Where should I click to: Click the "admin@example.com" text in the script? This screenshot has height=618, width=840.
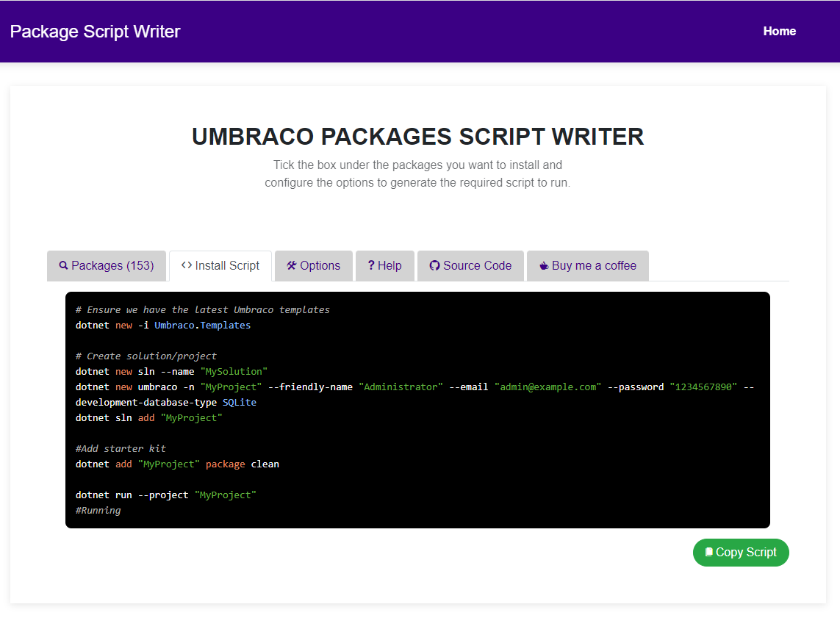(548, 387)
